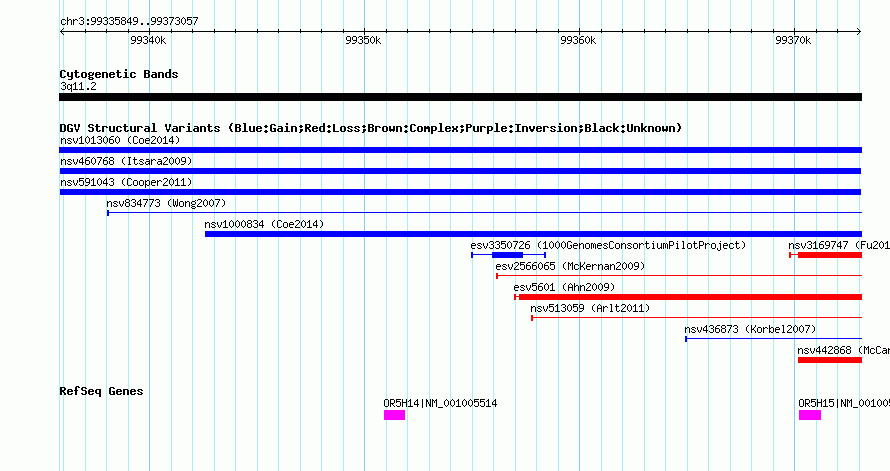
Task: Click the chr3:99335849..99373057 coordinate label
Action: [129, 21]
